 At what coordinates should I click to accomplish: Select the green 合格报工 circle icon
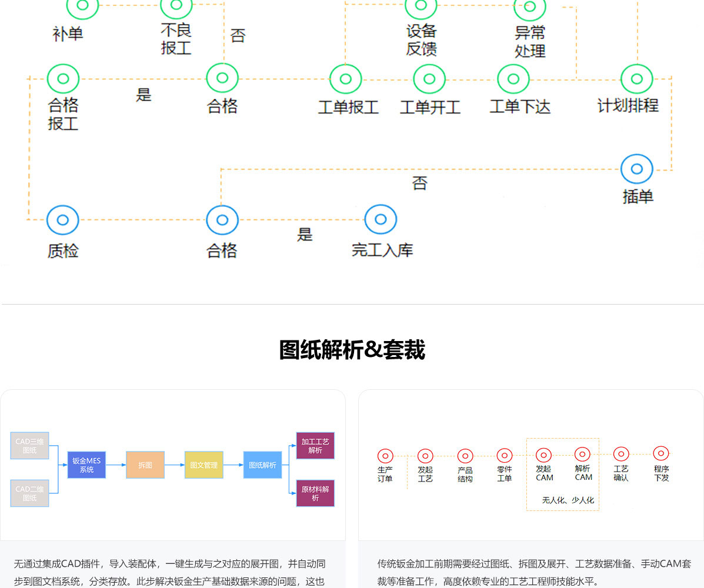(63, 79)
